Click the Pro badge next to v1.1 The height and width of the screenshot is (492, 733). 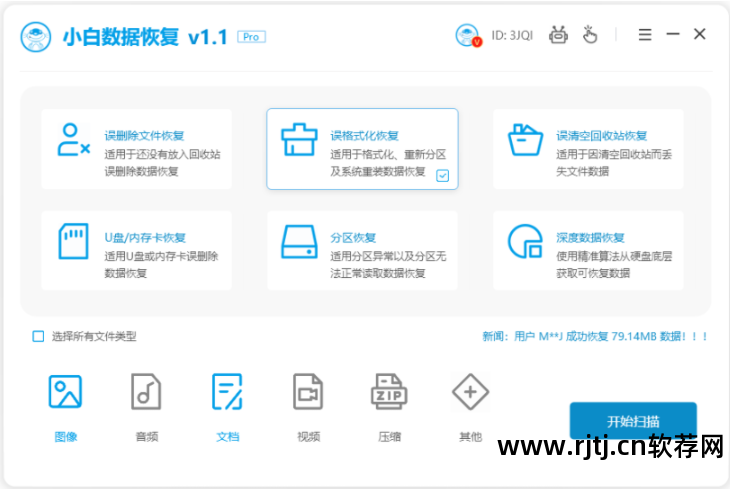coord(252,37)
